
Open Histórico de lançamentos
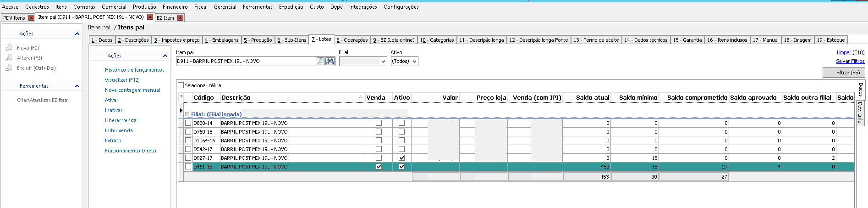(135, 70)
